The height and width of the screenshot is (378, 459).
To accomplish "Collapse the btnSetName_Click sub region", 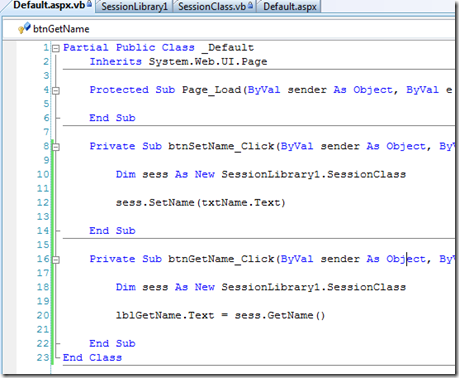I will pyautogui.click(x=56, y=147).
